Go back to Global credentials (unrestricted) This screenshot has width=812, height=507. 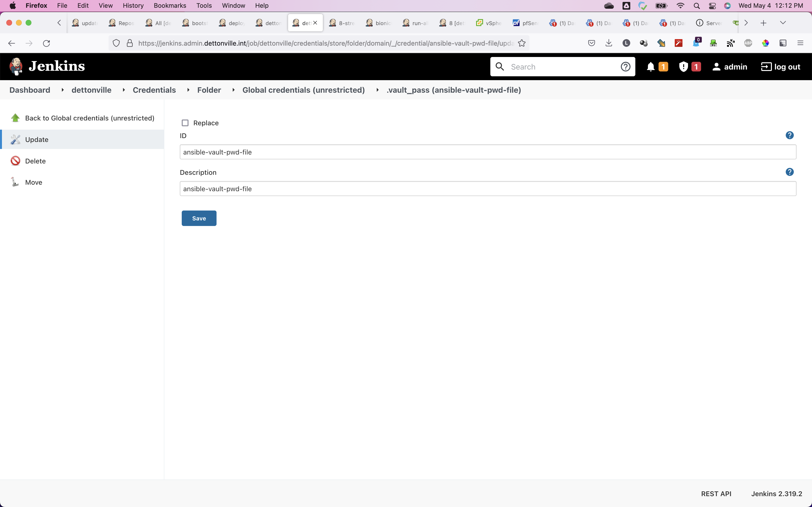click(x=89, y=118)
